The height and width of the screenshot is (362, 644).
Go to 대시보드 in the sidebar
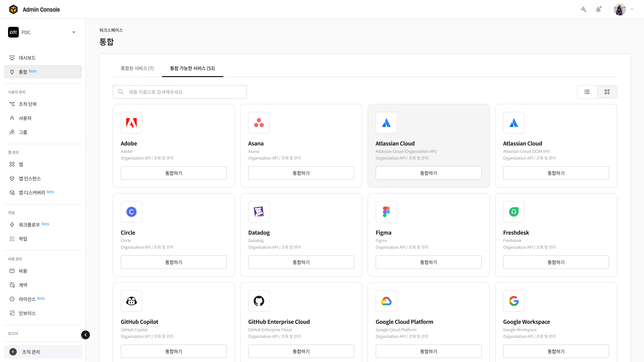43,58
